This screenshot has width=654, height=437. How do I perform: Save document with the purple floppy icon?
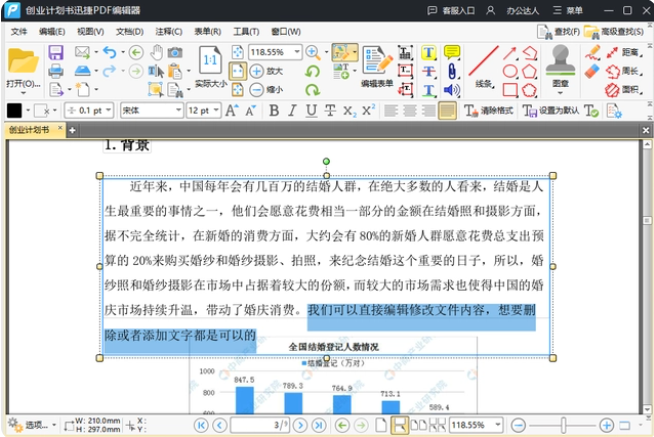click(x=56, y=53)
